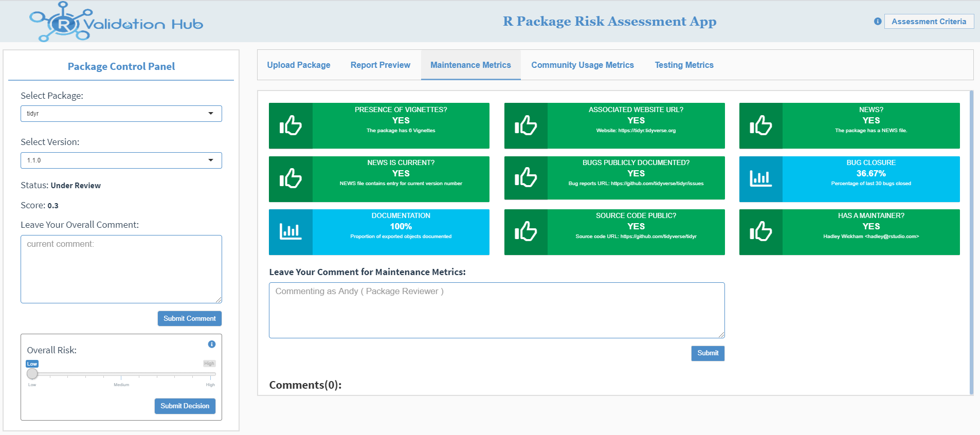
Task: Switch to the Report Preview tab
Action: click(380, 65)
